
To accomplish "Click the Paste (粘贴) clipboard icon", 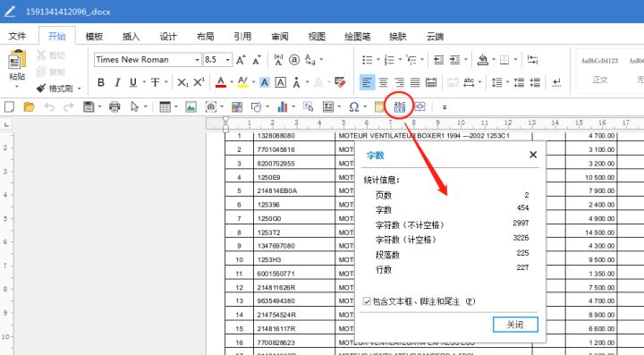I will coord(17,60).
